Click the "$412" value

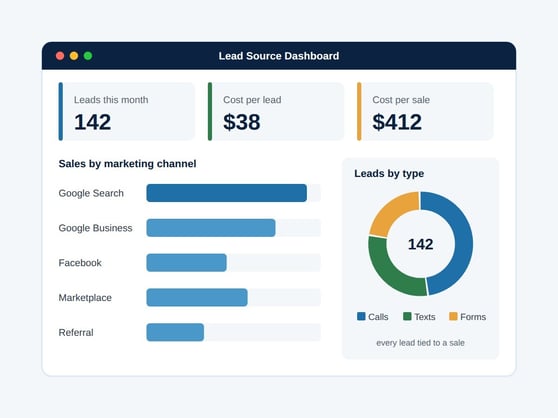coord(397,122)
